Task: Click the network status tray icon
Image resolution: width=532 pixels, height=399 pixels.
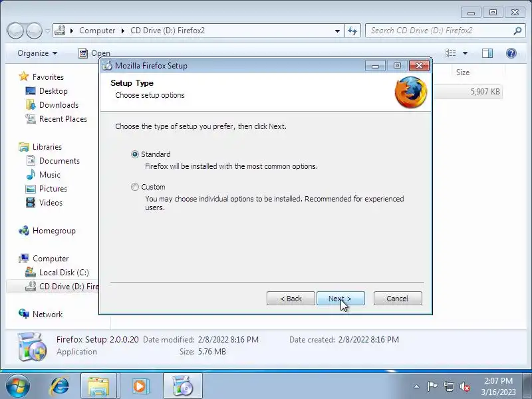Action: pos(448,386)
